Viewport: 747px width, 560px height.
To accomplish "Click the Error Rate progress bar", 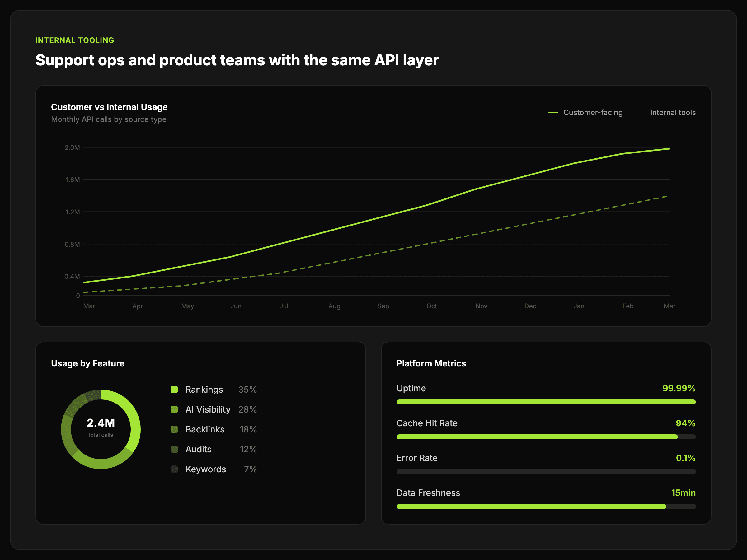I will pyautogui.click(x=546, y=472).
